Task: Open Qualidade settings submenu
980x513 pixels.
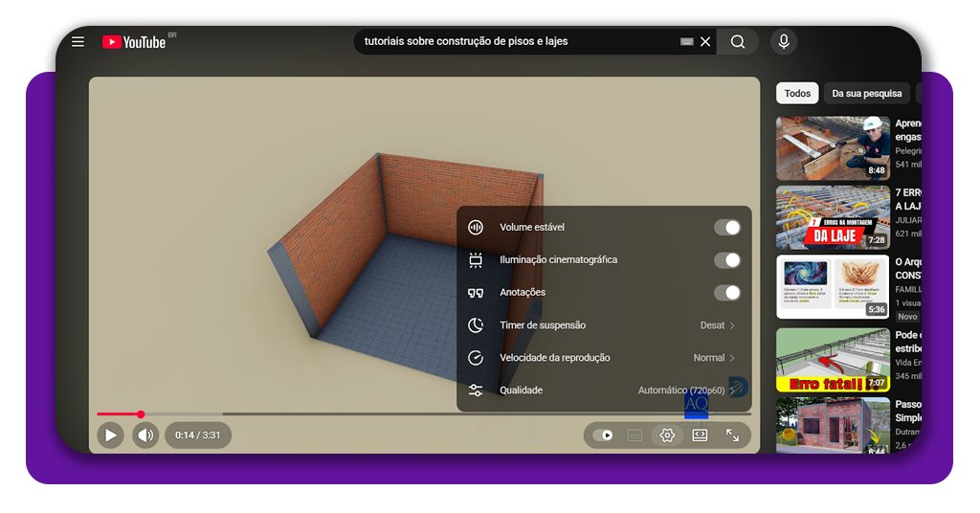Action: [603, 390]
